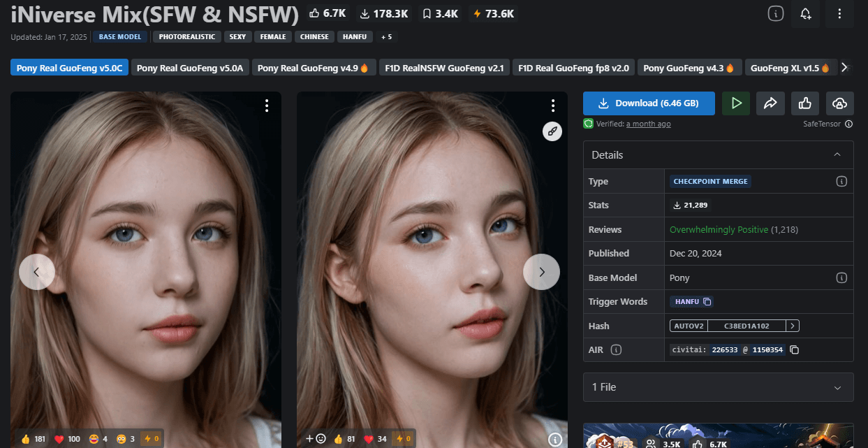Image resolution: width=868 pixels, height=448 pixels.
Task: Copy the HANFU trigger word
Action: pos(707,302)
